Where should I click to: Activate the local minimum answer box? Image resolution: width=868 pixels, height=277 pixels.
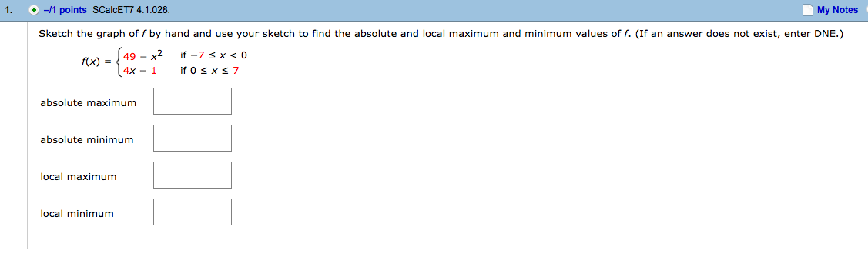(x=192, y=212)
